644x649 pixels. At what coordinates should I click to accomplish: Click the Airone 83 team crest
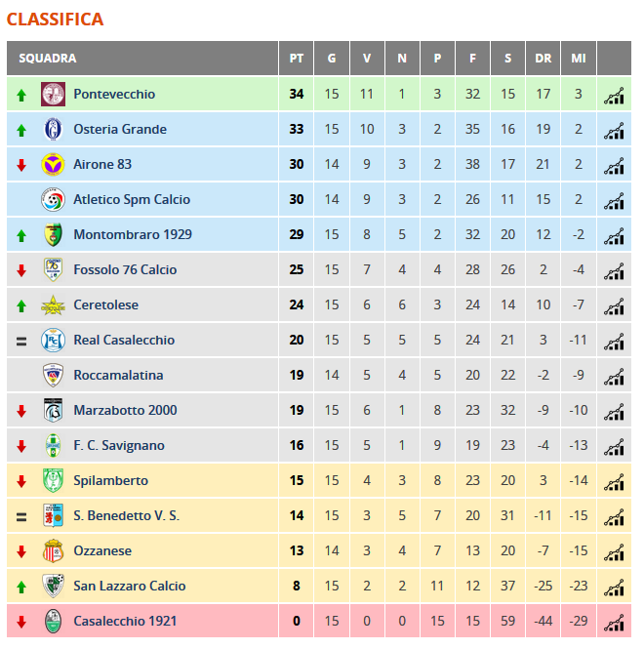[53, 164]
